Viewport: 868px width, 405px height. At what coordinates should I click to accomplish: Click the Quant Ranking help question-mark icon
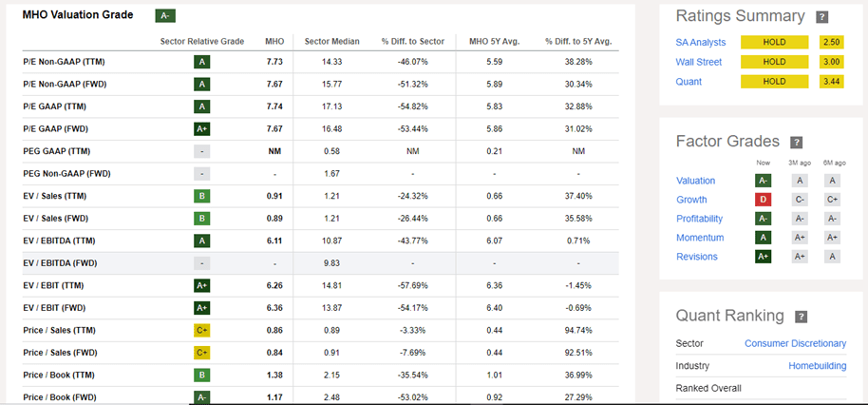point(802,317)
